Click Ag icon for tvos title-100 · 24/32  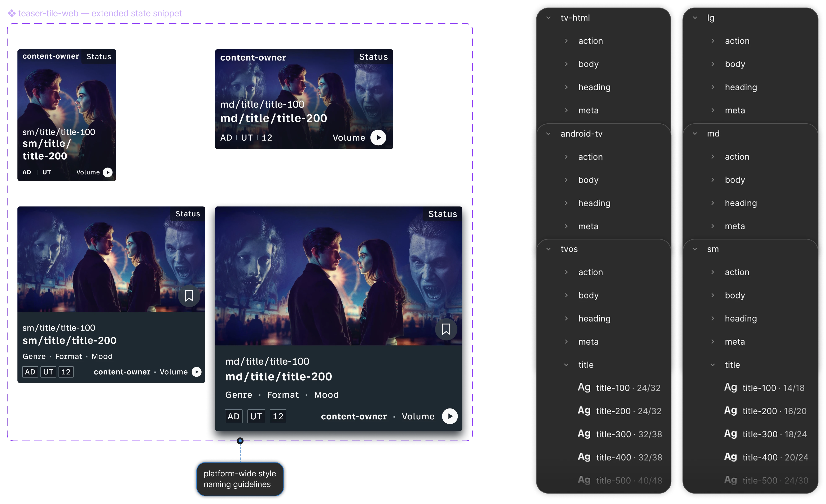click(584, 387)
